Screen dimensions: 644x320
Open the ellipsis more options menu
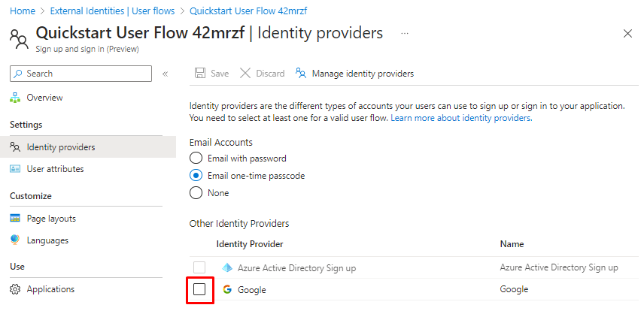(x=405, y=34)
